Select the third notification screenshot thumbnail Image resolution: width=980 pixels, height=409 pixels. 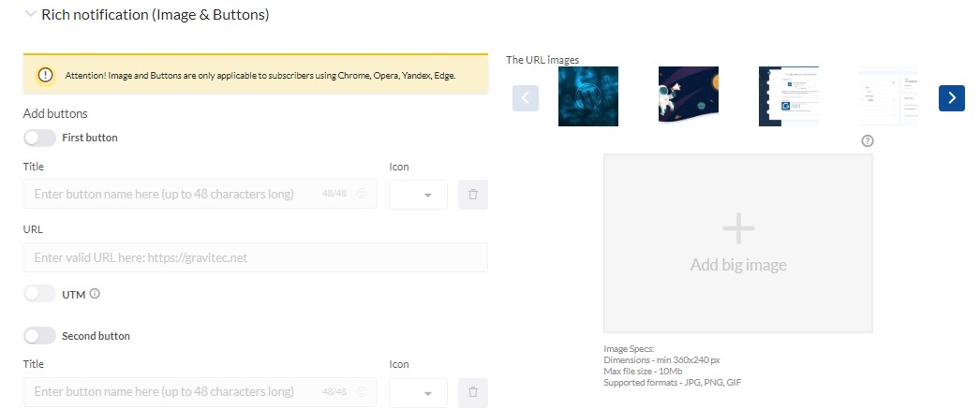click(x=789, y=96)
